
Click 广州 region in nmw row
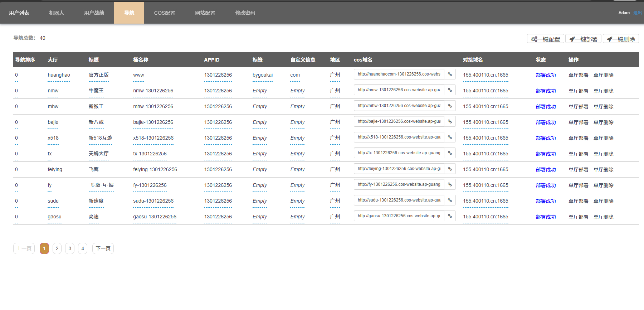coord(335,91)
